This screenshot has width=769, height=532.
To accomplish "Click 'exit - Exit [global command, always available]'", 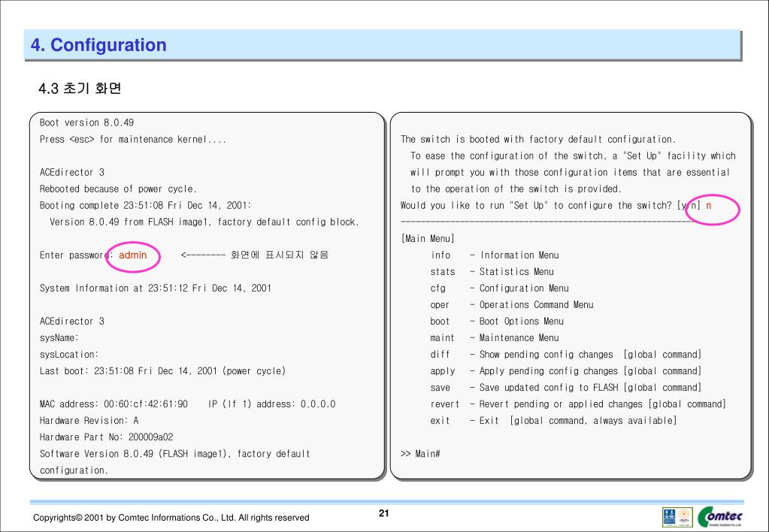I will (554, 421).
